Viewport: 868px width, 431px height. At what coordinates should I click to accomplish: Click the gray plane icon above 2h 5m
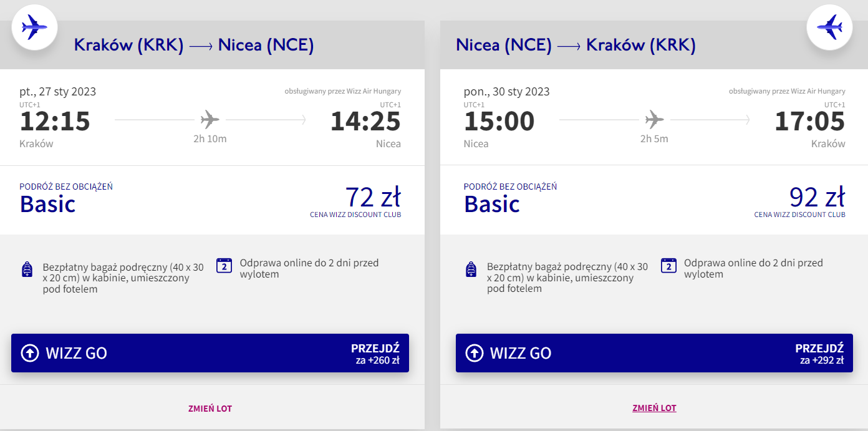[654, 119]
